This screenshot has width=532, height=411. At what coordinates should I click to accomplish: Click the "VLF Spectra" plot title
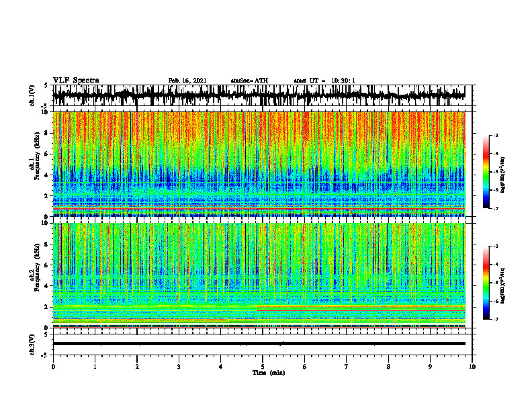76,81
